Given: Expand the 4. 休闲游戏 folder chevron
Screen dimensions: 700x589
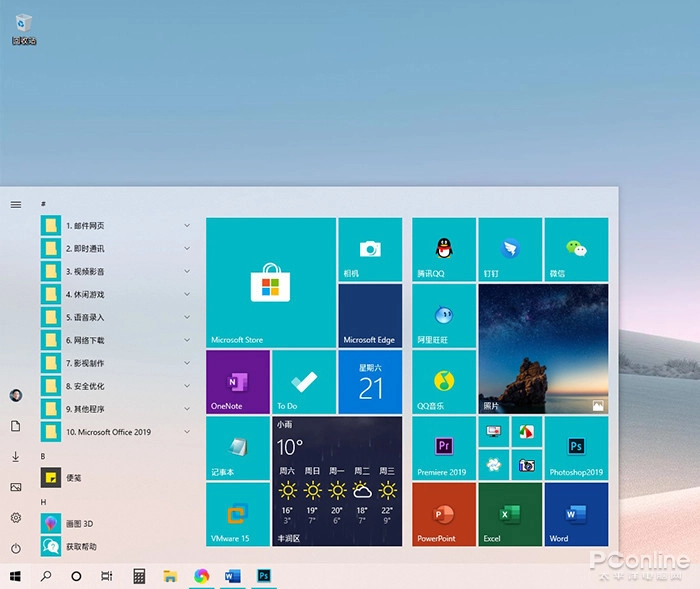Looking at the screenshot, I should (x=187, y=294).
